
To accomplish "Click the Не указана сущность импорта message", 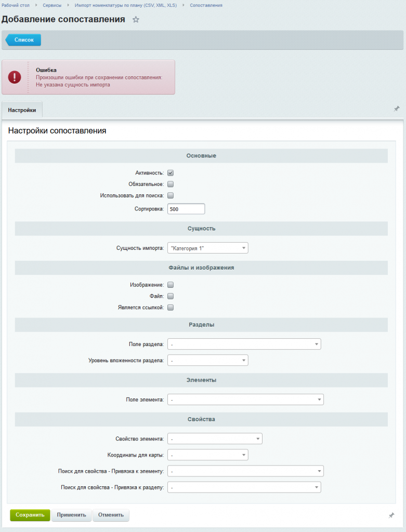I will coord(73,85).
